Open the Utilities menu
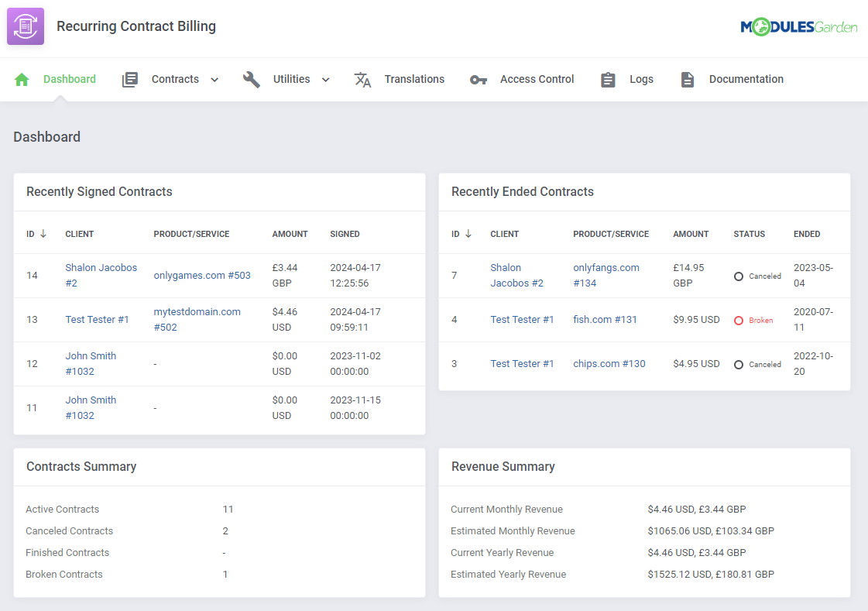Image resolution: width=868 pixels, height=611 pixels. point(291,79)
